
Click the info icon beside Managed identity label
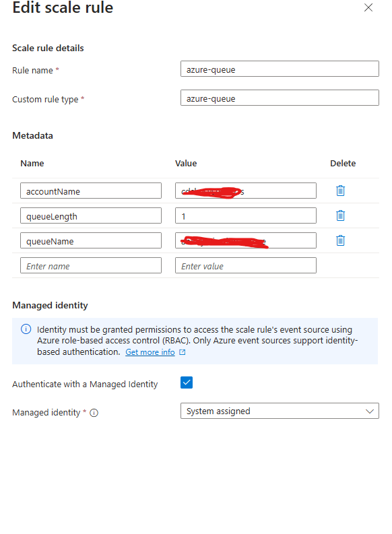(94, 413)
